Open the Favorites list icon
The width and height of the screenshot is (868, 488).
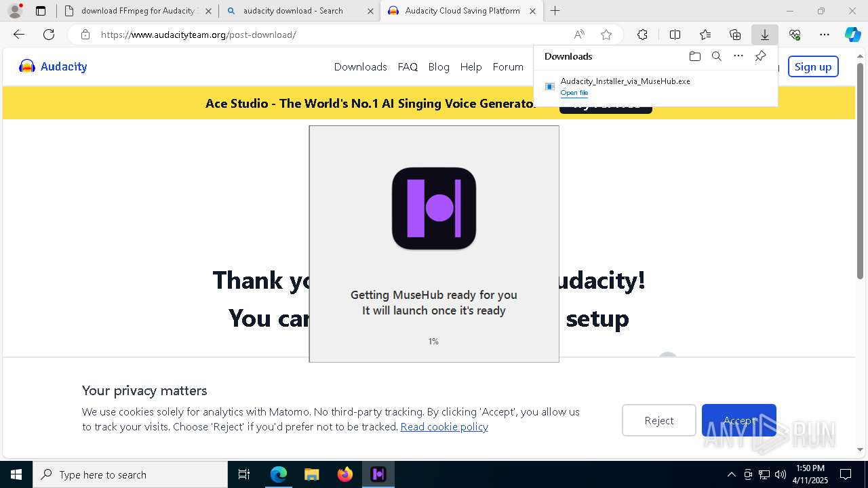(x=705, y=35)
